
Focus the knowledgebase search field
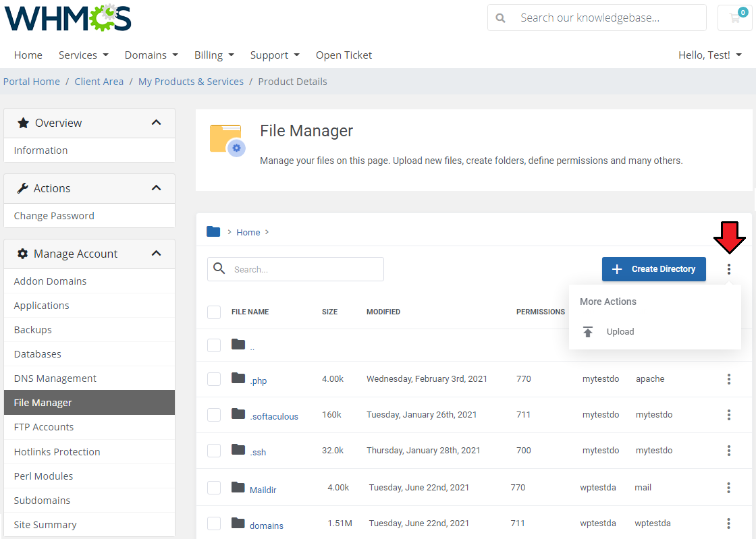[x=597, y=18]
